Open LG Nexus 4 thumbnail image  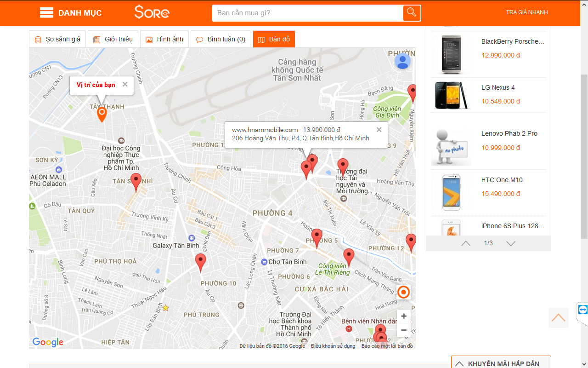[451, 96]
